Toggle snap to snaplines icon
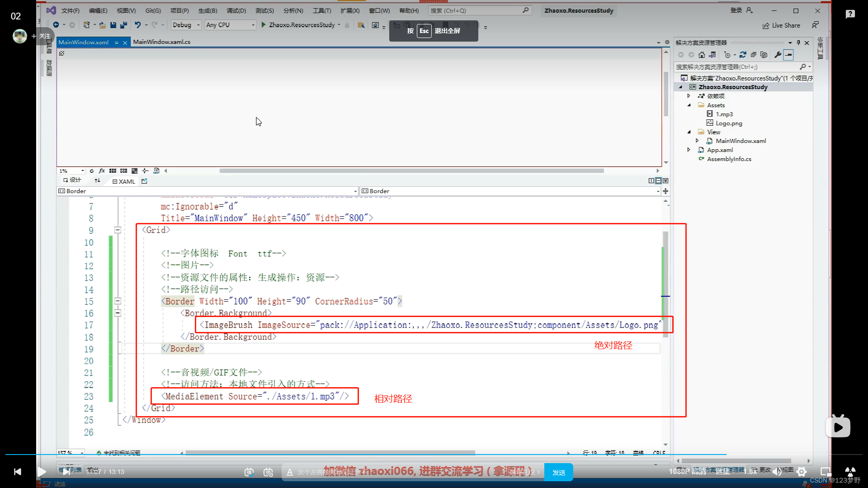Viewport: 868px width, 488px height. click(x=145, y=171)
